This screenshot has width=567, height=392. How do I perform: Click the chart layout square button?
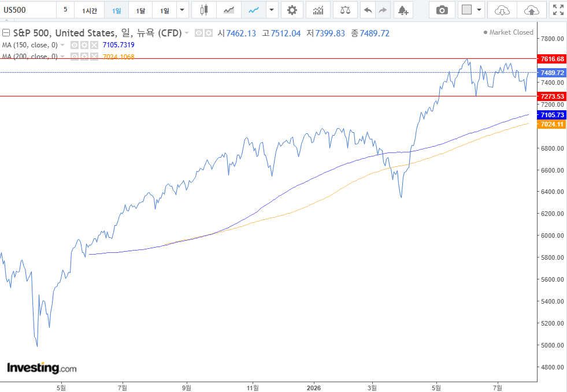pos(467,10)
